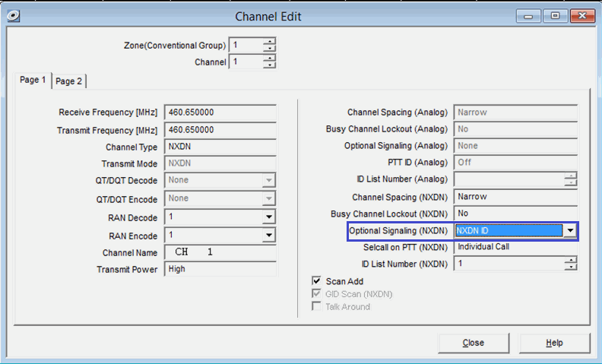This screenshot has width=602, height=364.
Task: Switch to the Page 2 tab
Action: 68,81
